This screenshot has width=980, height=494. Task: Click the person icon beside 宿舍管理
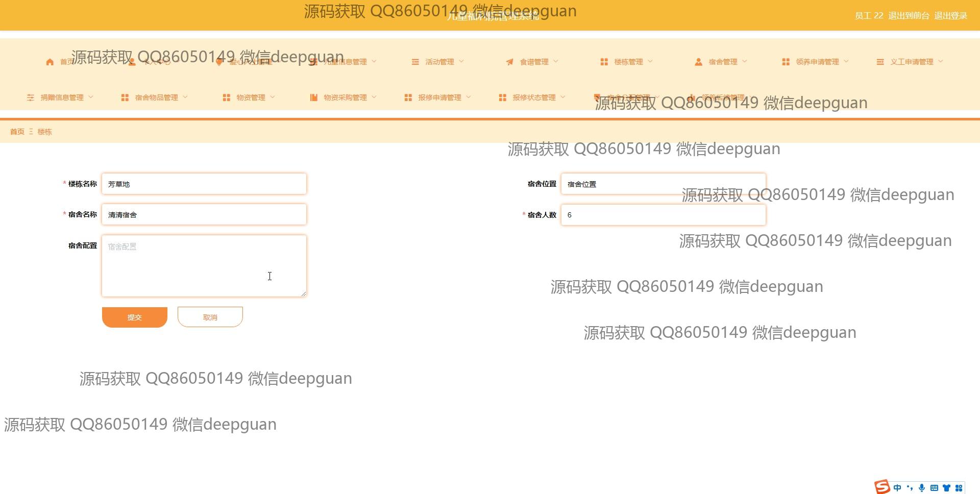(698, 62)
